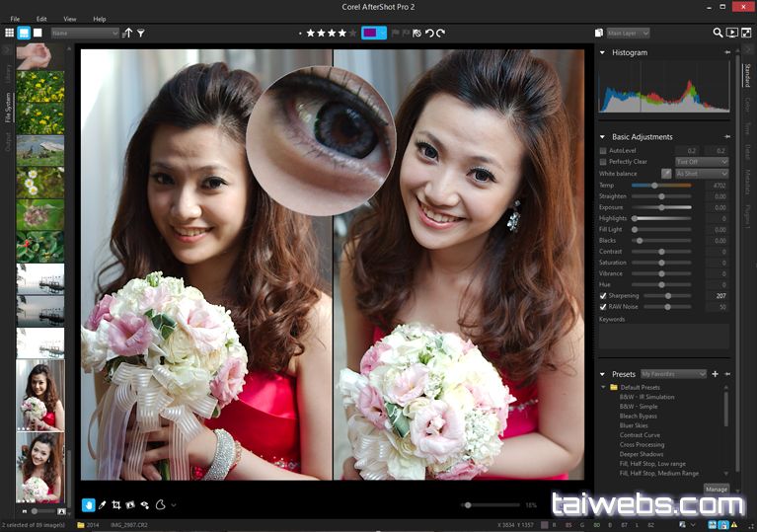Apply the Bleach Bypass preset
Viewport: 757px width, 532px height.
639,417
